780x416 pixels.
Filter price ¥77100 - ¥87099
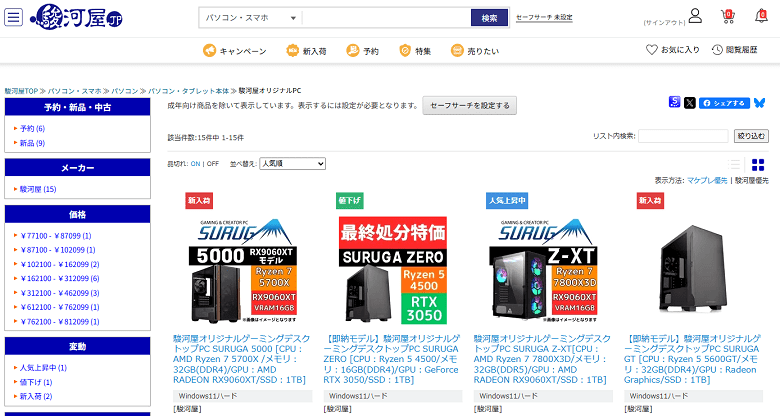click(56, 236)
